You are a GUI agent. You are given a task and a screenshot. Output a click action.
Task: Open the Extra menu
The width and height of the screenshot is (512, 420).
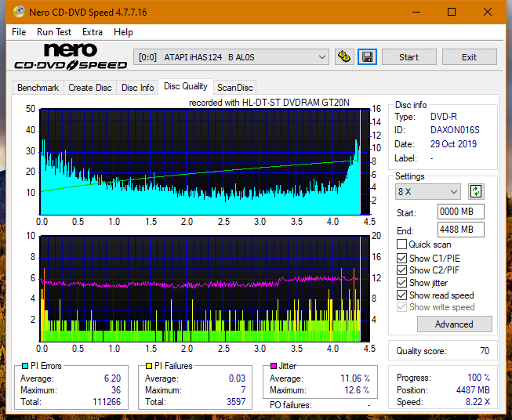(93, 32)
